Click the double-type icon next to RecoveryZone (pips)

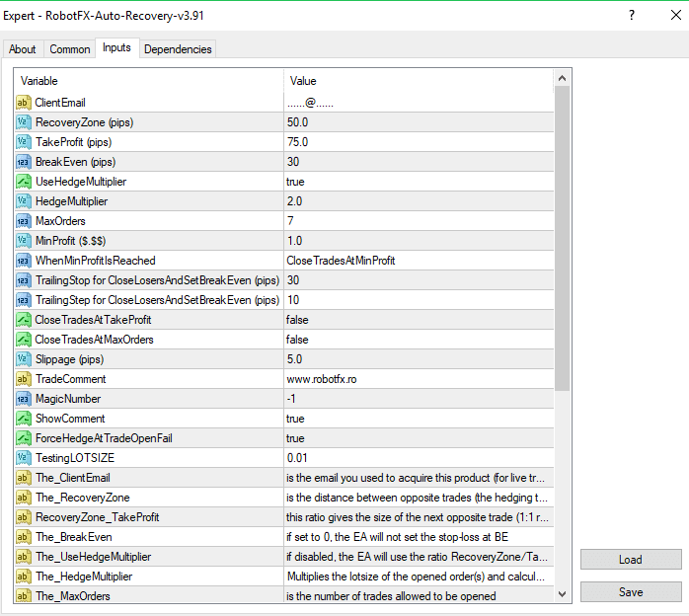24,122
